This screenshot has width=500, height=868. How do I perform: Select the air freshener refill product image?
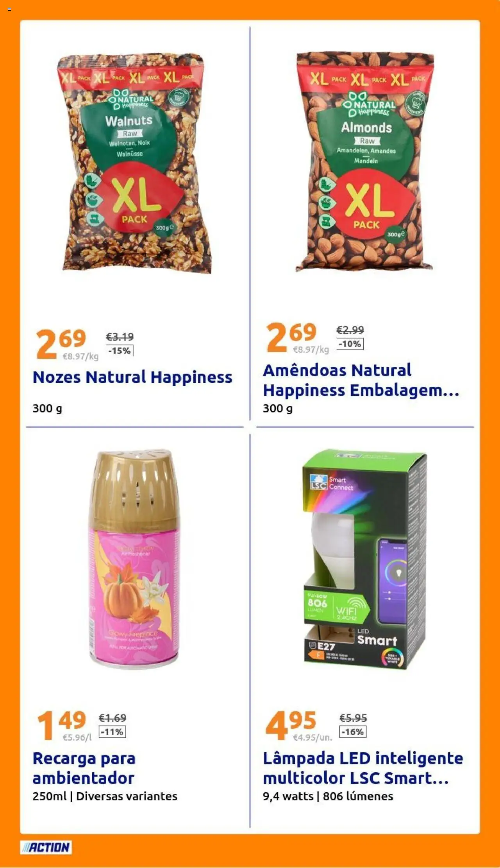pyautogui.click(x=135, y=560)
